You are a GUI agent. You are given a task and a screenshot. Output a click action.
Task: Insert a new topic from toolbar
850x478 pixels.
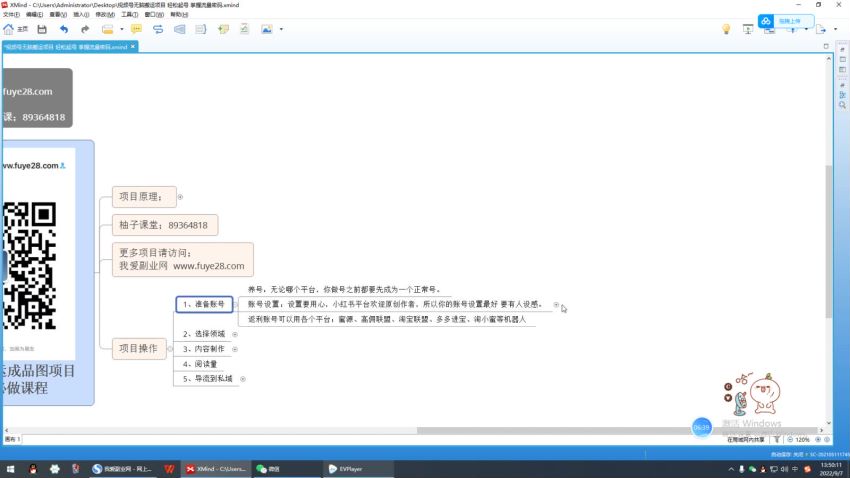[107, 29]
